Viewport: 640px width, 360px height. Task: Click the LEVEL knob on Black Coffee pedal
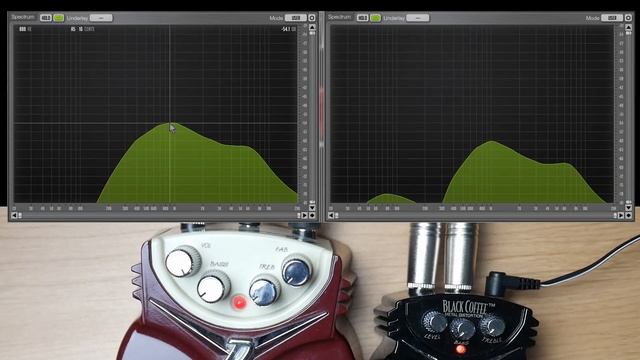click(435, 321)
